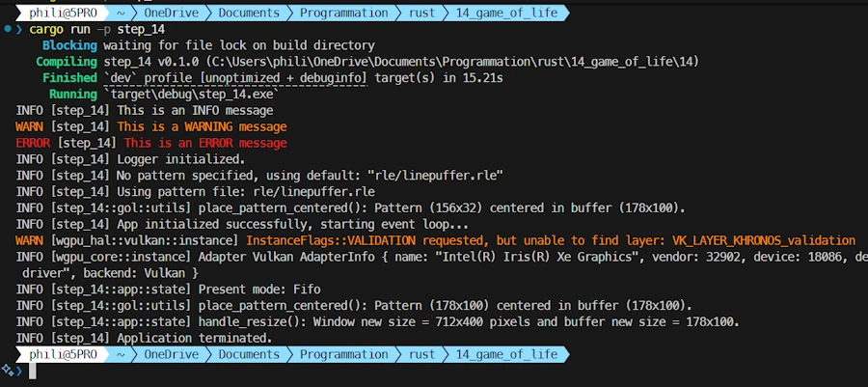Click the "rle/linepuffer.rle" default pattern string

point(436,175)
